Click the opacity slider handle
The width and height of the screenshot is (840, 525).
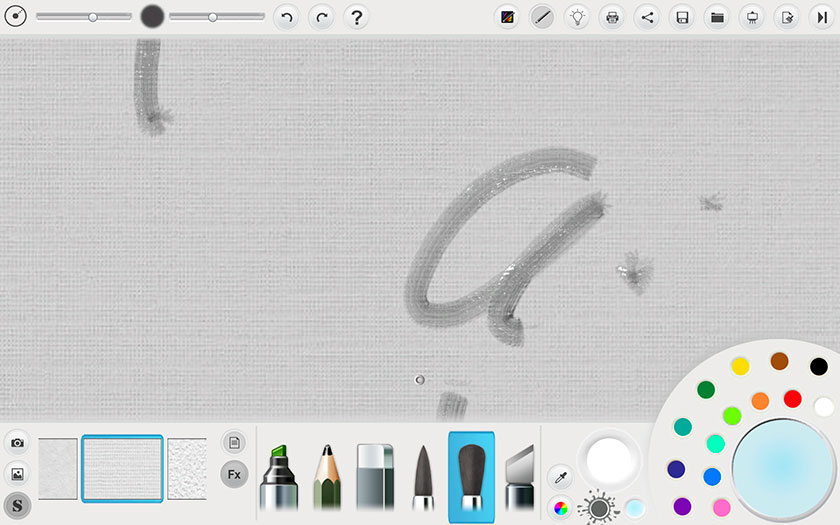[213, 17]
